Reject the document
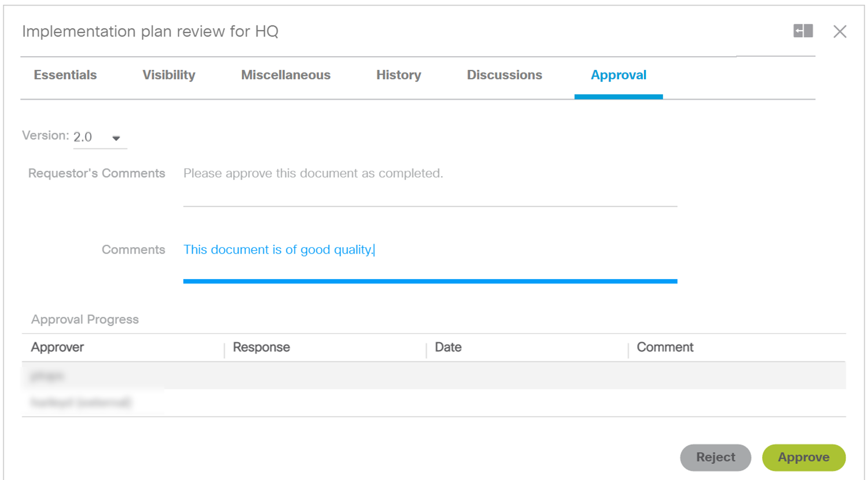This screenshot has width=868, height=480. point(716,457)
